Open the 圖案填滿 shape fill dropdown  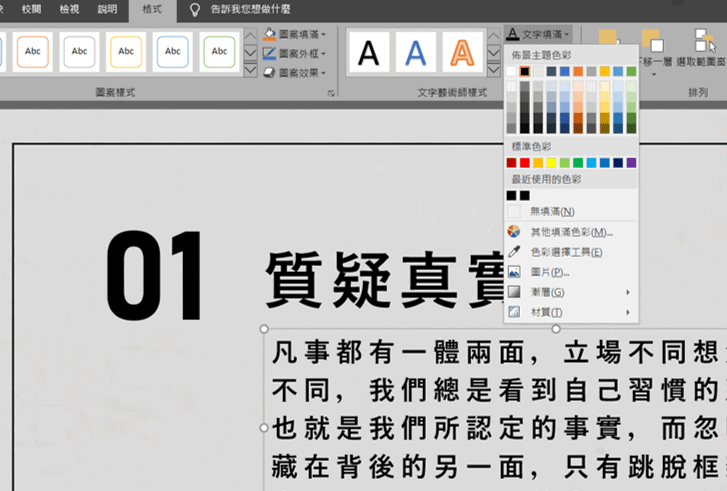coord(295,34)
